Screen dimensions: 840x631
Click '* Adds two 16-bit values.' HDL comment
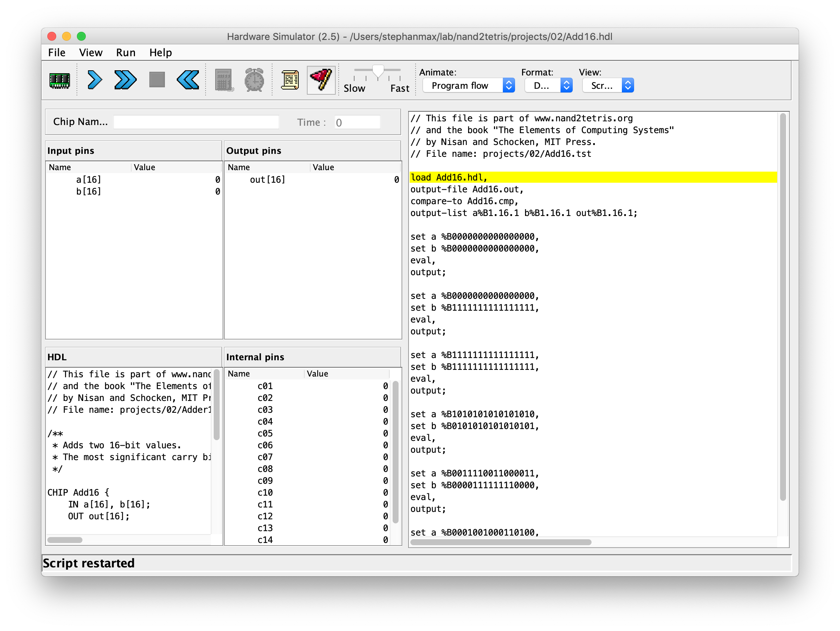click(117, 445)
